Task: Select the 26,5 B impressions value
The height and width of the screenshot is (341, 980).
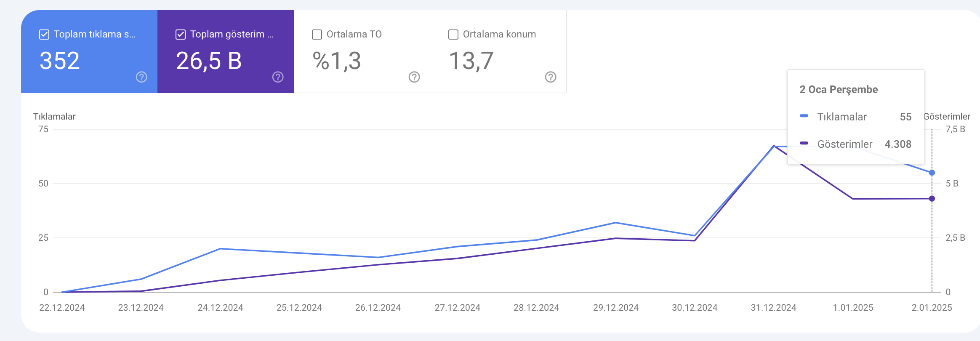Action: pyautogui.click(x=209, y=61)
